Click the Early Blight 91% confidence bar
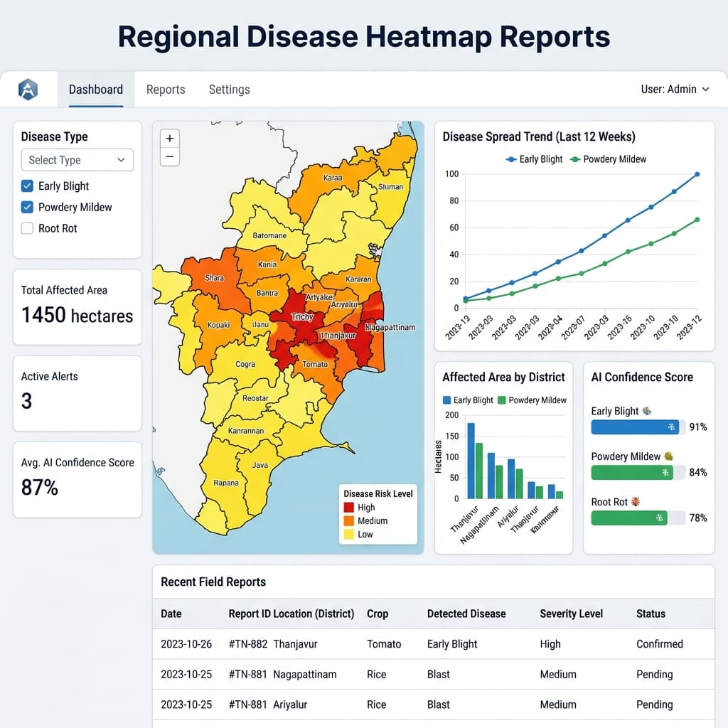The width and height of the screenshot is (728, 728). click(x=638, y=427)
